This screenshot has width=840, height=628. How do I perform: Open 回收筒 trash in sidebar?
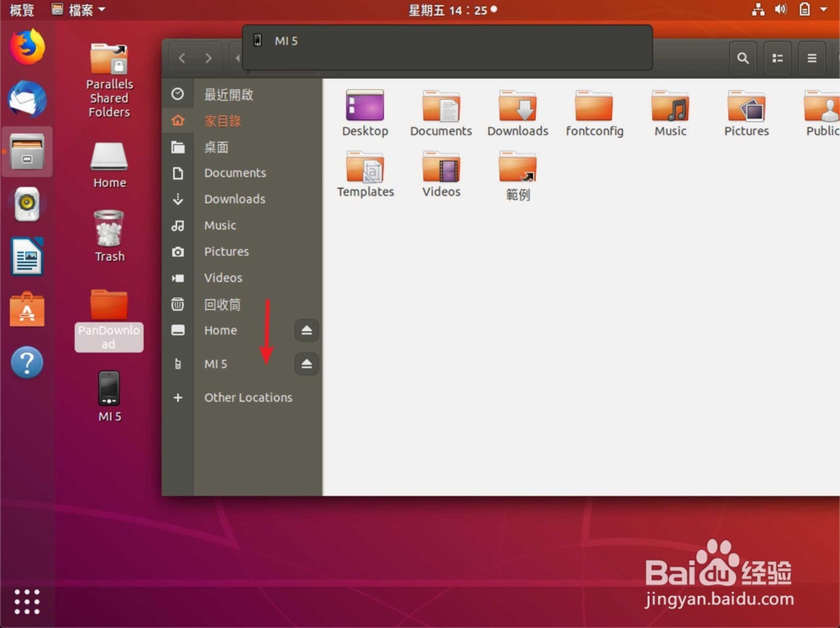click(242, 304)
